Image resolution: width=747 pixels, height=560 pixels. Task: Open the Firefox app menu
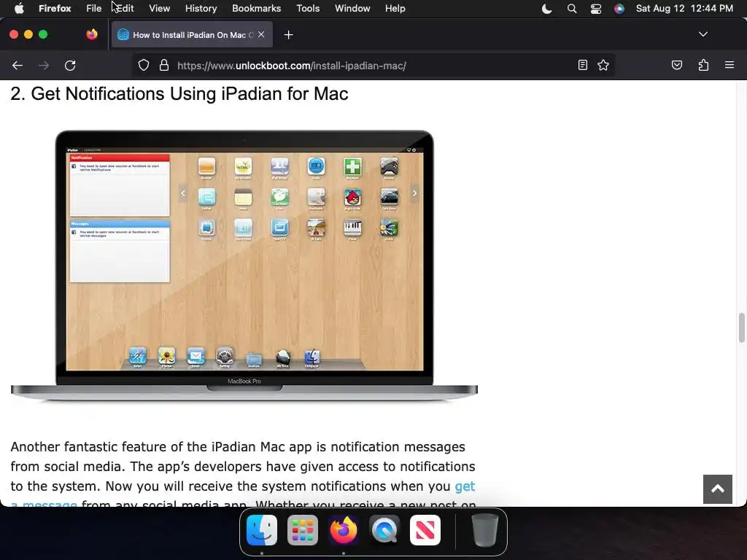(x=55, y=9)
